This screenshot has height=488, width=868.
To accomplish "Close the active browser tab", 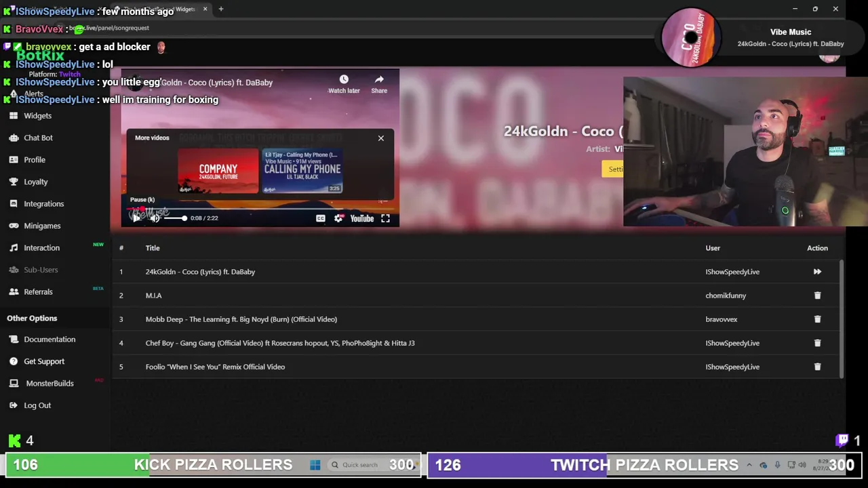I will coord(205,9).
